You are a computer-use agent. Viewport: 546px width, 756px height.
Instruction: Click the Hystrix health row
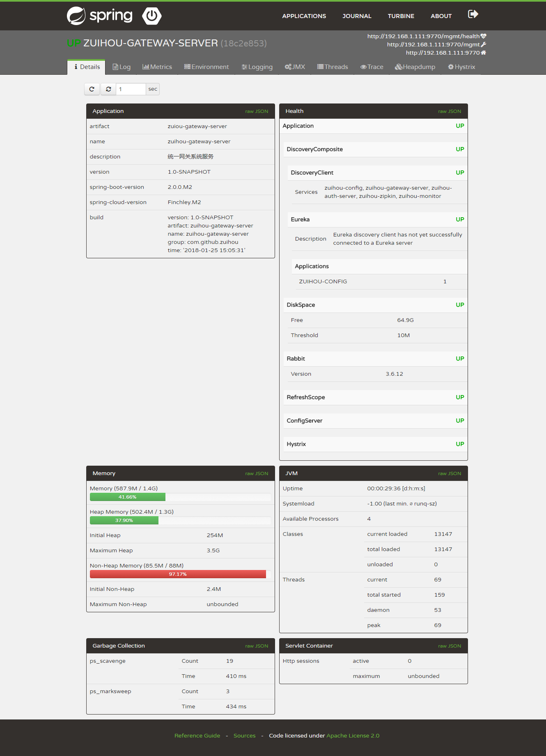point(375,444)
